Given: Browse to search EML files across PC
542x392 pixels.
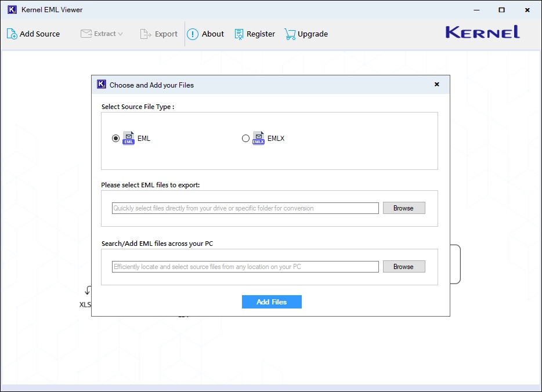Looking at the screenshot, I should [x=404, y=267].
